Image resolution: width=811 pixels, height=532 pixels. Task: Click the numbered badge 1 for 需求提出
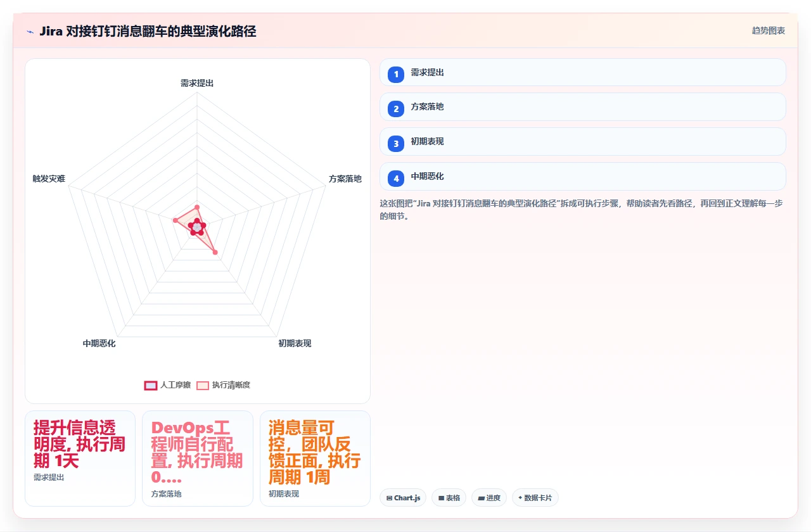pyautogui.click(x=396, y=74)
